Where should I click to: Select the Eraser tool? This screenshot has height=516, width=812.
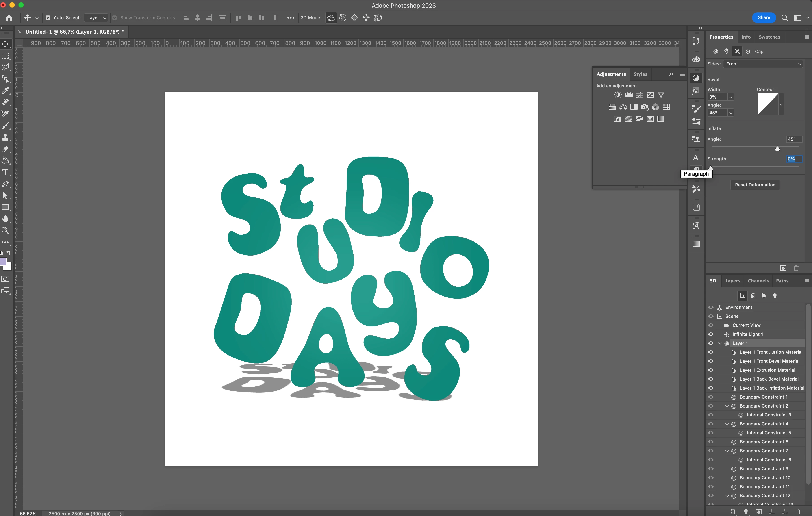click(x=5, y=149)
